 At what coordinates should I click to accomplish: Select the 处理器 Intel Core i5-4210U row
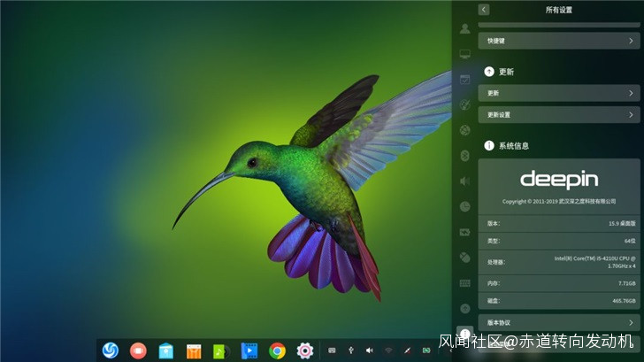coord(559,262)
